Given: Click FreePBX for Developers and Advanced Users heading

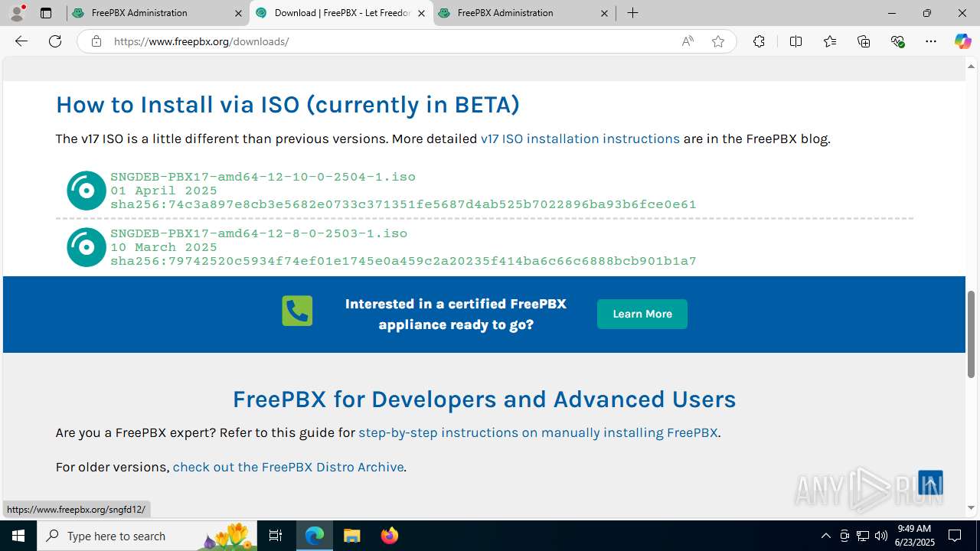Looking at the screenshot, I should 484,399.
